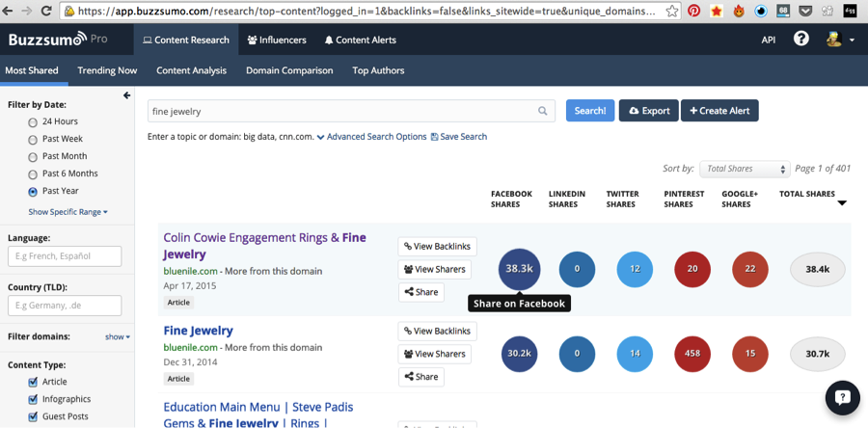Switch to Trending Now tab

tap(107, 70)
